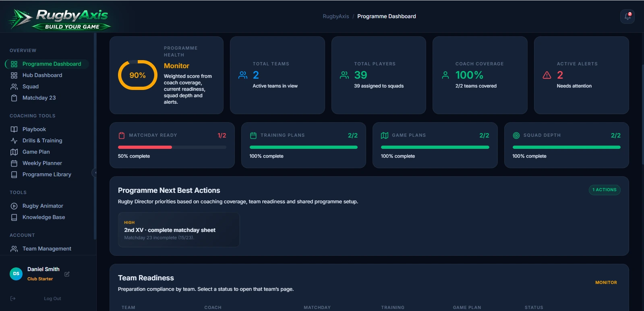Screen dimensions: 644x311
Task: Click Knowledge Base book icon
Action: coord(14,217)
